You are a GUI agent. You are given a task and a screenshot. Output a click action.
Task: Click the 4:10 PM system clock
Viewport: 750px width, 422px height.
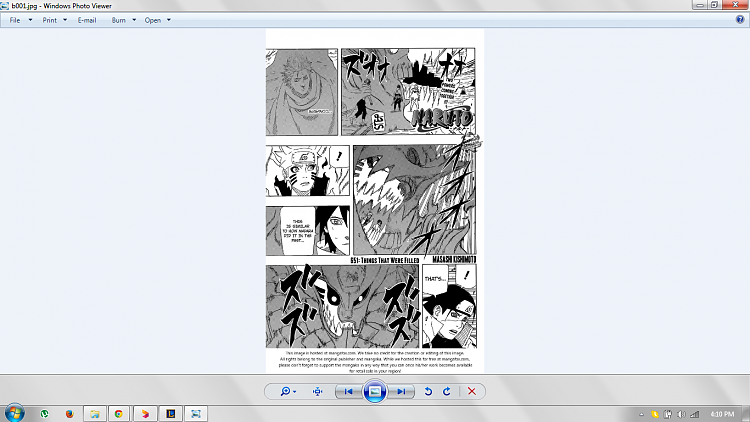pos(722,414)
